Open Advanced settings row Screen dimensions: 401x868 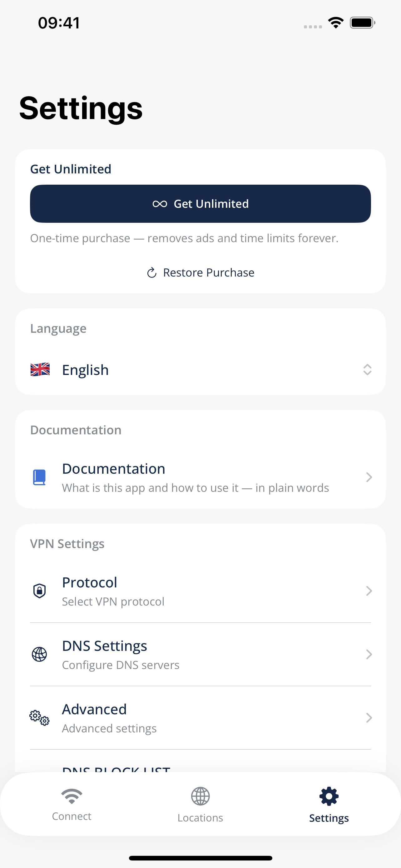[x=200, y=718]
